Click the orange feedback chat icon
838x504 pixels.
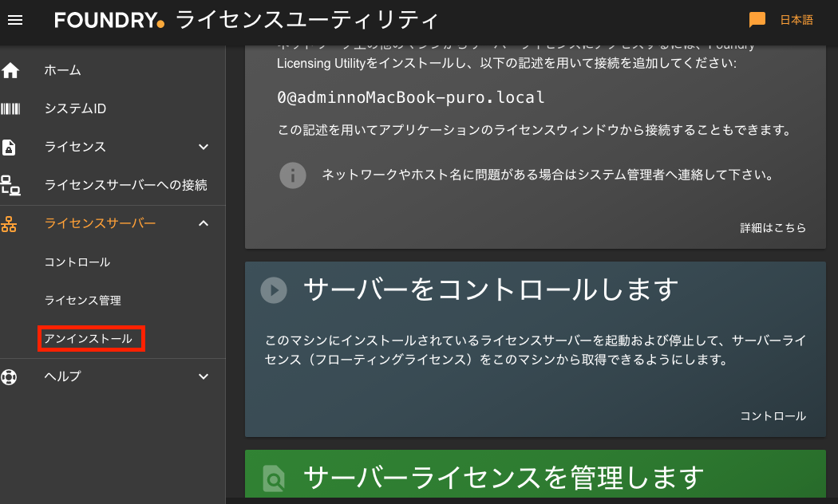757,20
